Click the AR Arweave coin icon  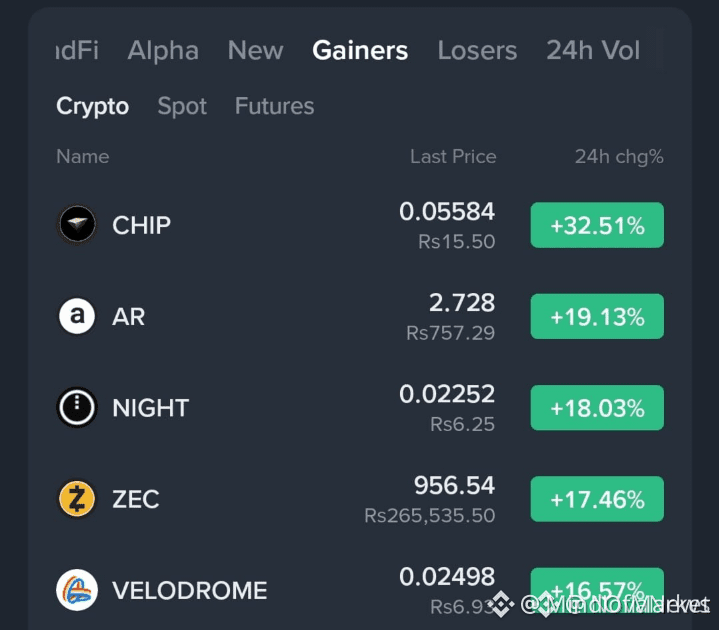tap(77, 316)
